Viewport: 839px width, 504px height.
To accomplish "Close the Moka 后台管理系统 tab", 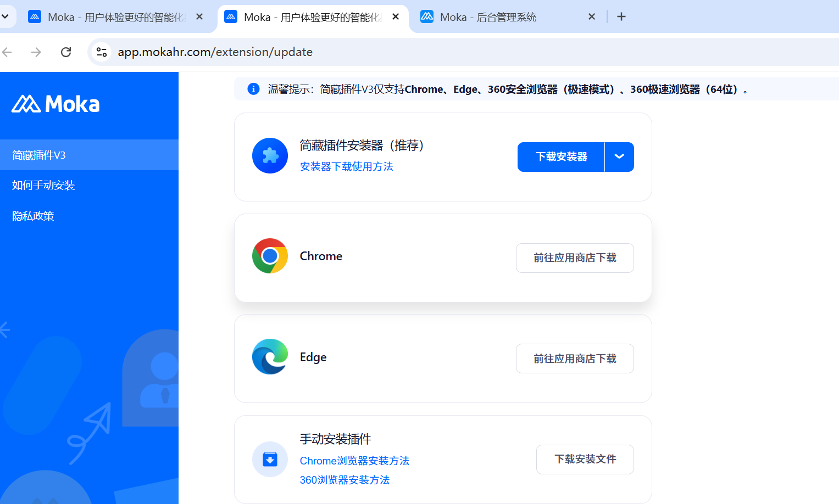I will (x=592, y=16).
